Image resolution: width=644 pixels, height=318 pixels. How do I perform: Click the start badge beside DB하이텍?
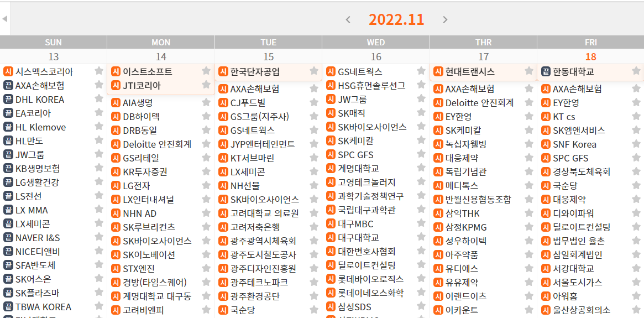[116, 117]
